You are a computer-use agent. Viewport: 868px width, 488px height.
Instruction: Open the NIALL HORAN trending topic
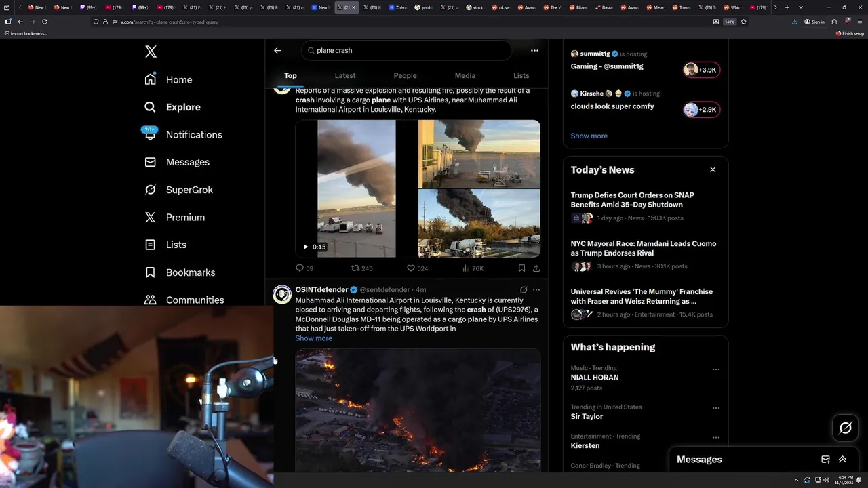point(595,378)
